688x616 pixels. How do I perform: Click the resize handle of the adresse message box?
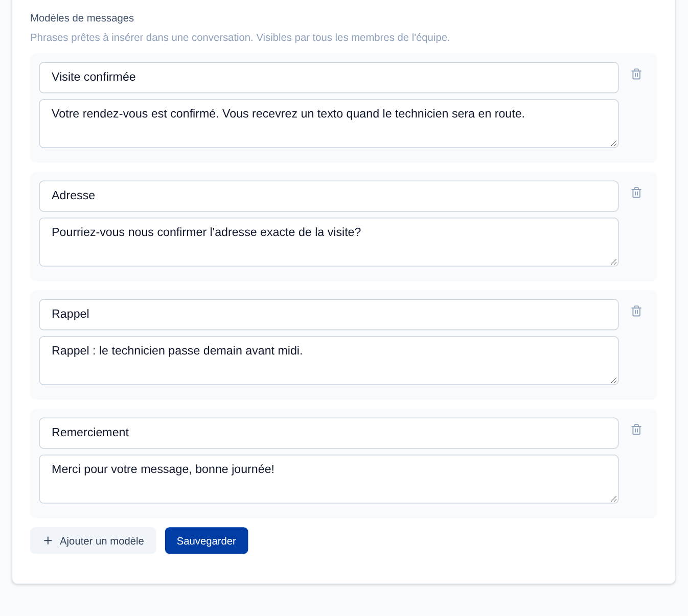pos(614,262)
